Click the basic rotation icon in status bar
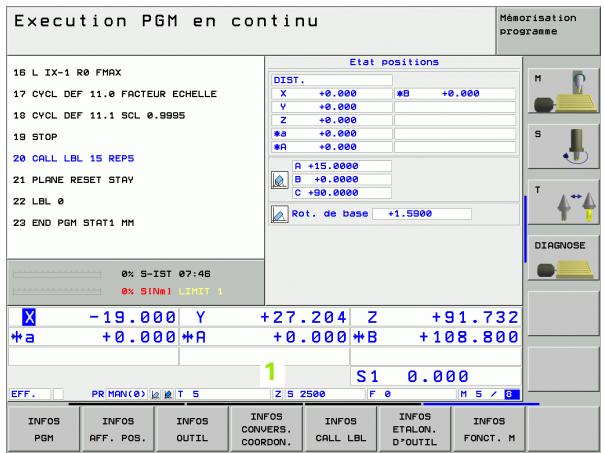 (x=155, y=394)
